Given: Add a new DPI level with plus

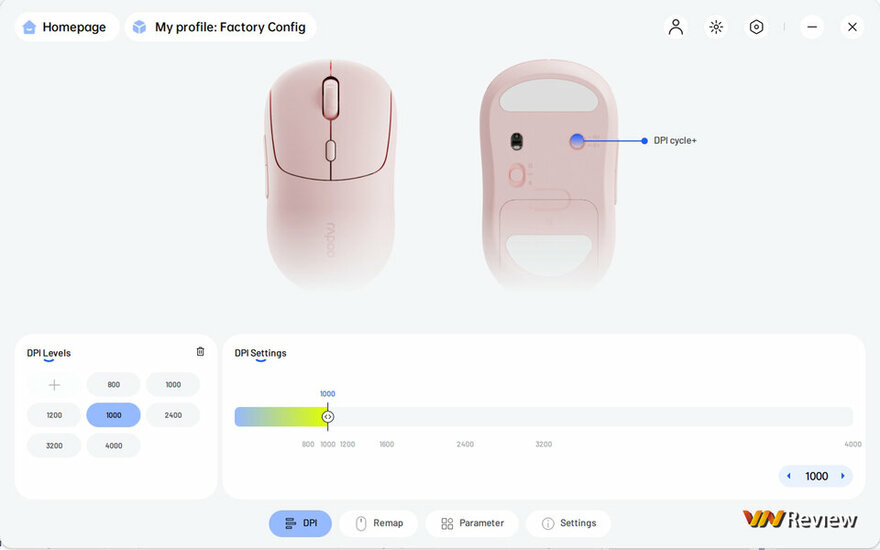Looking at the screenshot, I should click(54, 384).
